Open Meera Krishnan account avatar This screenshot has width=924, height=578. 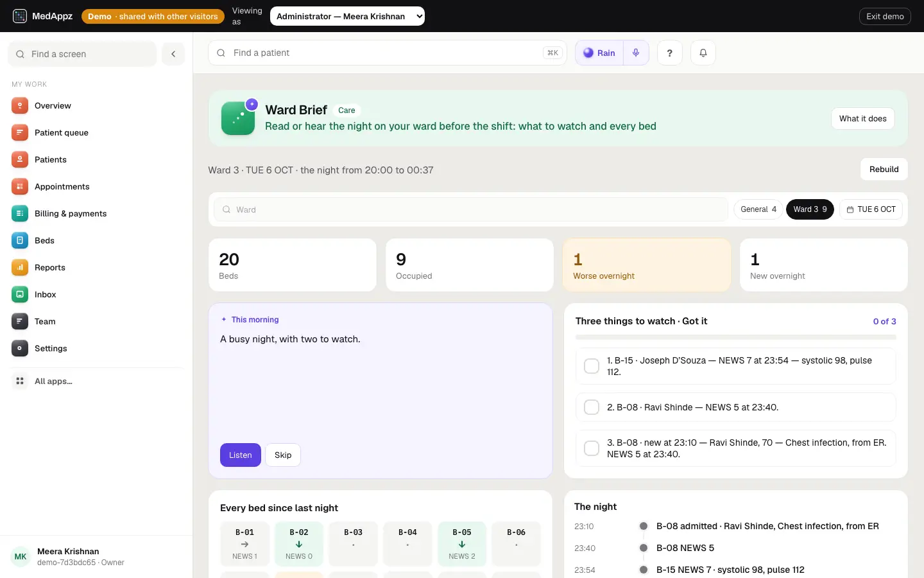[x=21, y=557]
